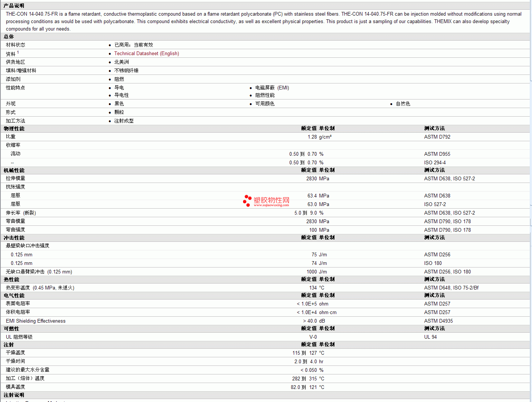Click the V-0 flammability rating
Screen dimensions: 532x402
pyautogui.click(x=313, y=337)
